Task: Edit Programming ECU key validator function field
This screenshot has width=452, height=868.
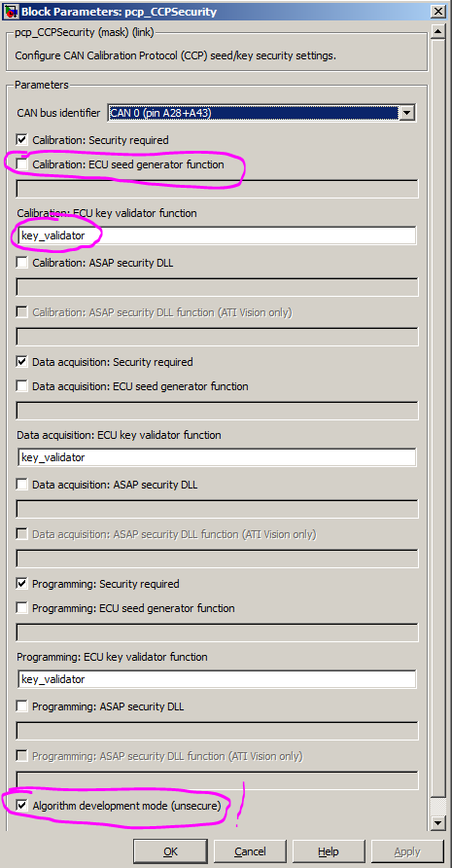Action: point(217,679)
